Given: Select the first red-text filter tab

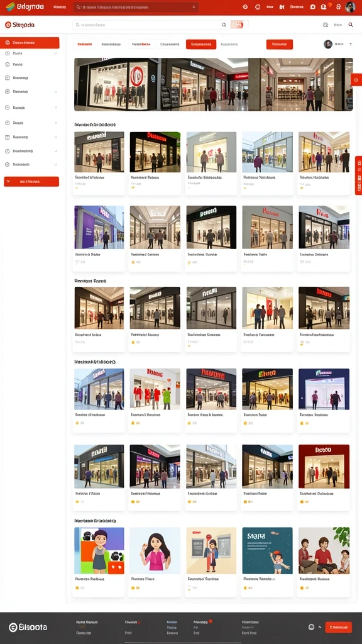Looking at the screenshot, I should point(85,44).
